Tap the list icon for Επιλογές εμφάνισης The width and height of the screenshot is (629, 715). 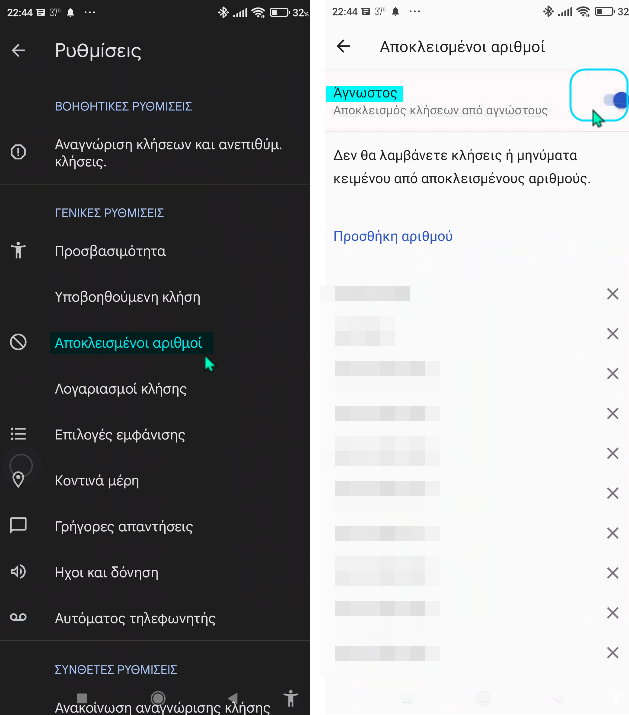18,434
